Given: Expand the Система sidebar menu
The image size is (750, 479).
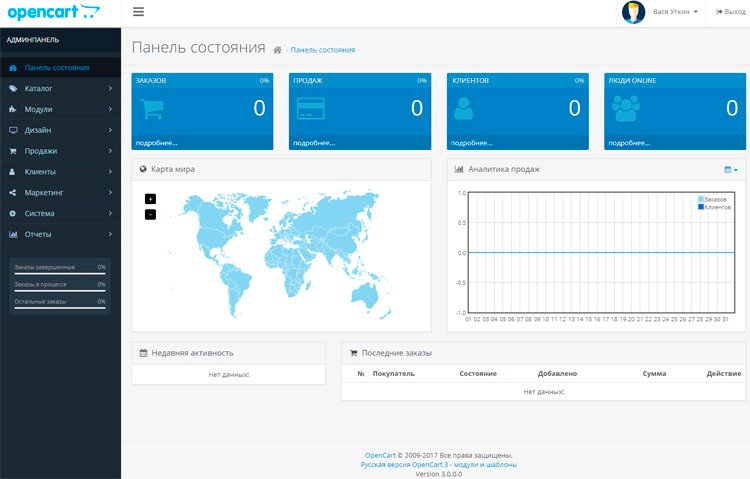Looking at the screenshot, I should point(60,213).
